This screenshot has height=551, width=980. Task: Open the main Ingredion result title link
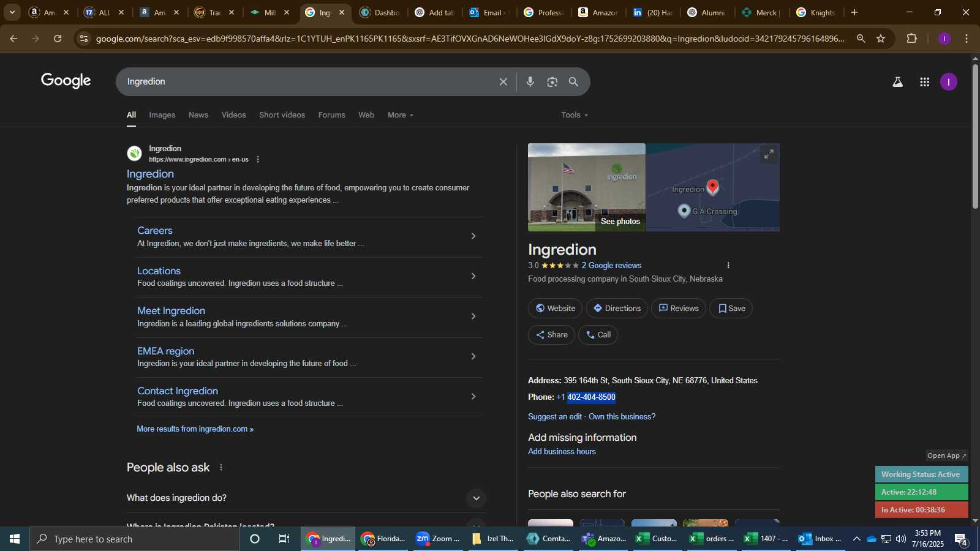click(150, 174)
